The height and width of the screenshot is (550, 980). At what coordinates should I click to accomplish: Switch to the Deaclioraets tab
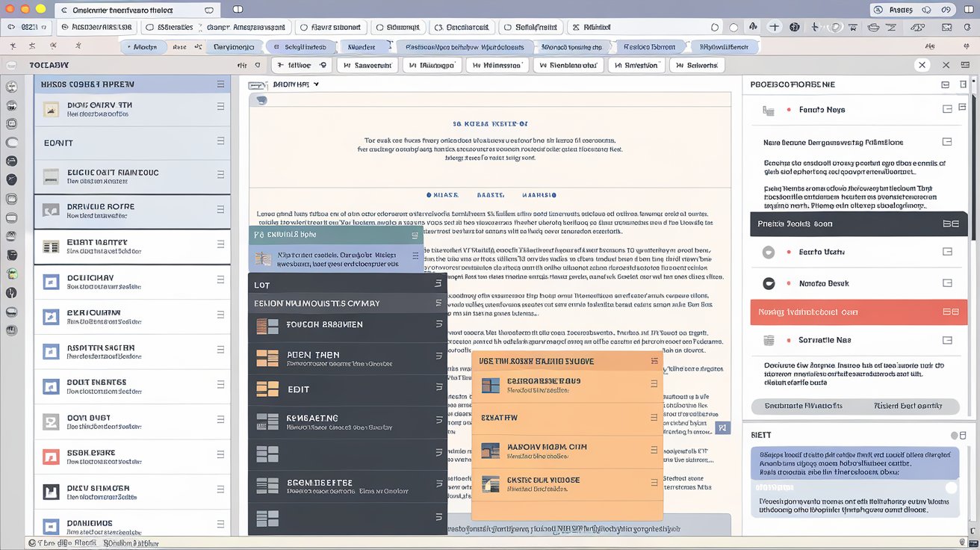(462, 27)
